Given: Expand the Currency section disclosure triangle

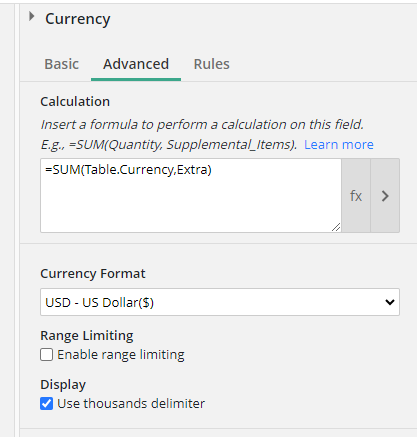Looking at the screenshot, I should coord(32,16).
